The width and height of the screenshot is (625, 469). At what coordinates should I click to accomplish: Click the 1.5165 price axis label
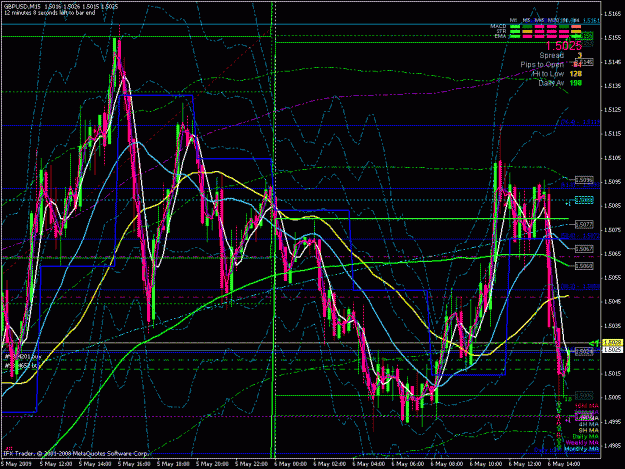(612, 14)
